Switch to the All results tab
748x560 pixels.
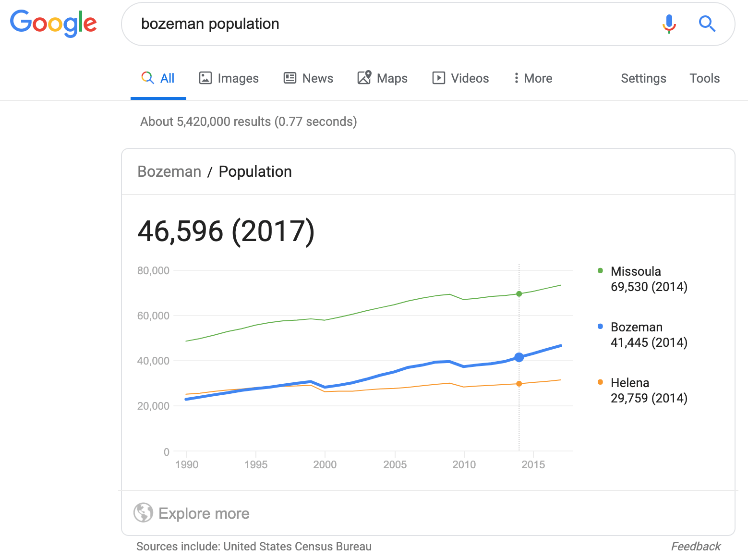pos(158,78)
